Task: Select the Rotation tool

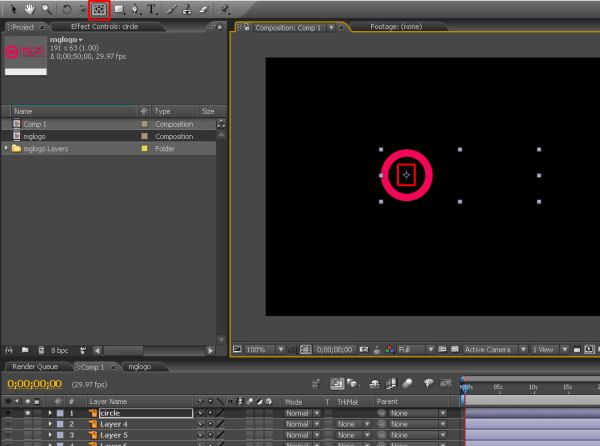Action: [67, 9]
